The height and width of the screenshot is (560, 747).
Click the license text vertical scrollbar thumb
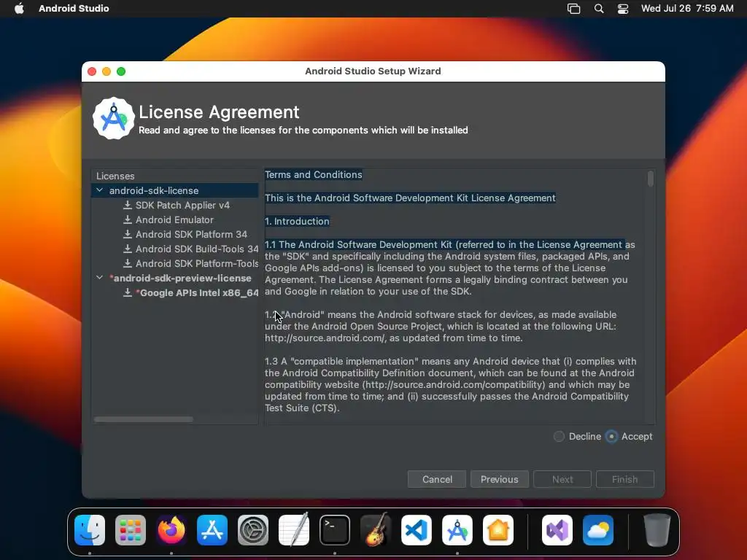pos(650,179)
